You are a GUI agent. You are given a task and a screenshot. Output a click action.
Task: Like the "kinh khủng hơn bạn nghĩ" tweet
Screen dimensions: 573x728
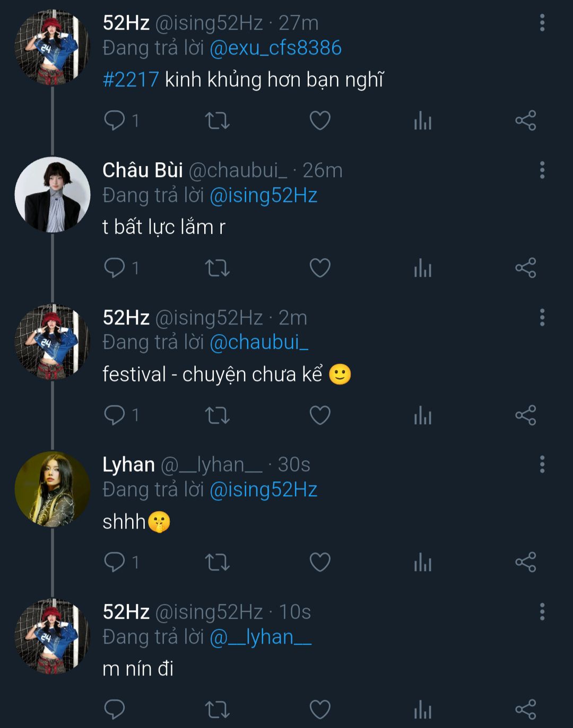click(320, 121)
